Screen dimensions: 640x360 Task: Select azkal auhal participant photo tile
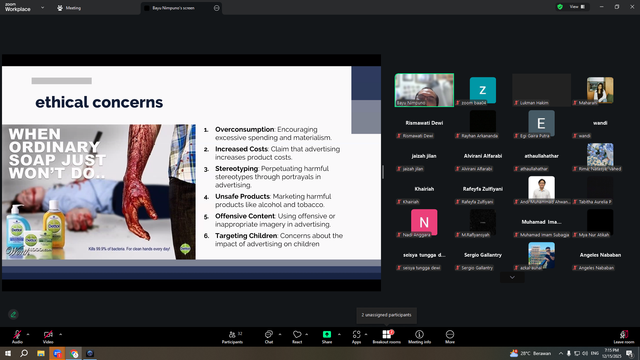[542, 255]
